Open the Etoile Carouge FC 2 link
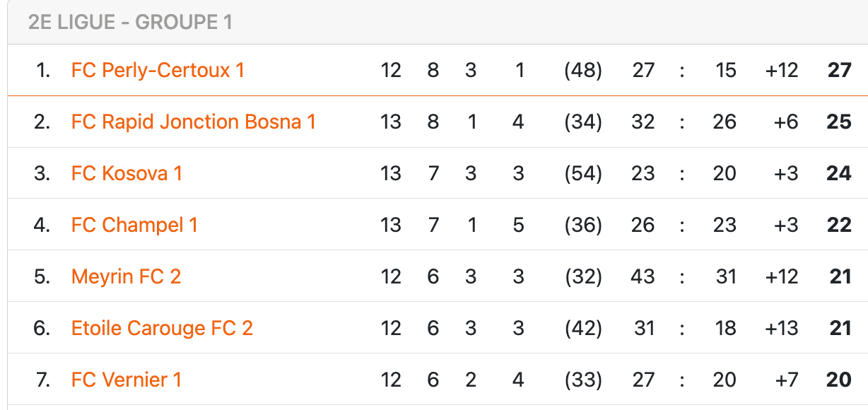Screen dimensions: 868x410 [162, 328]
